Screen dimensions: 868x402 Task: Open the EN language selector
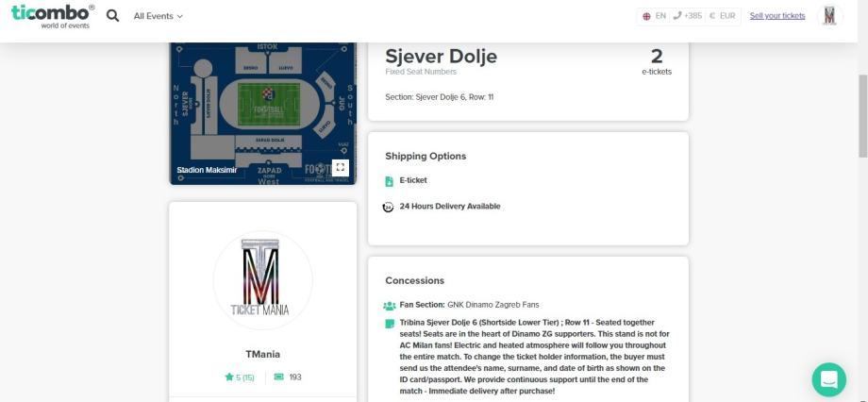(x=654, y=16)
